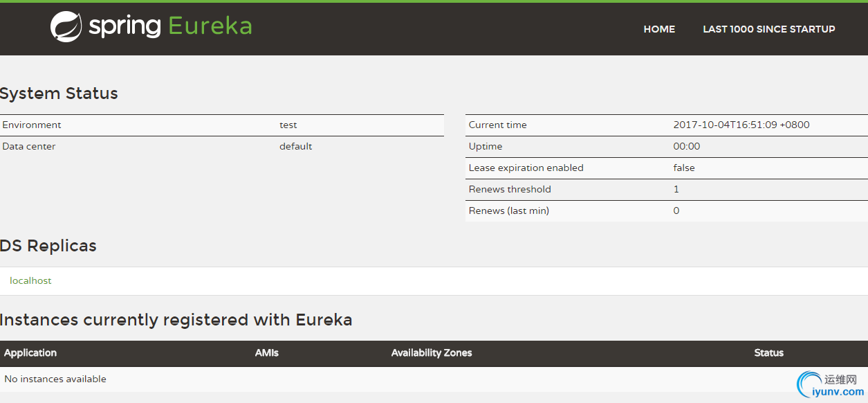Open LAST 1000 SINCE STARTUP page
Image resolution: width=868 pixels, height=403 pixels.
click(x=769, y=29)
